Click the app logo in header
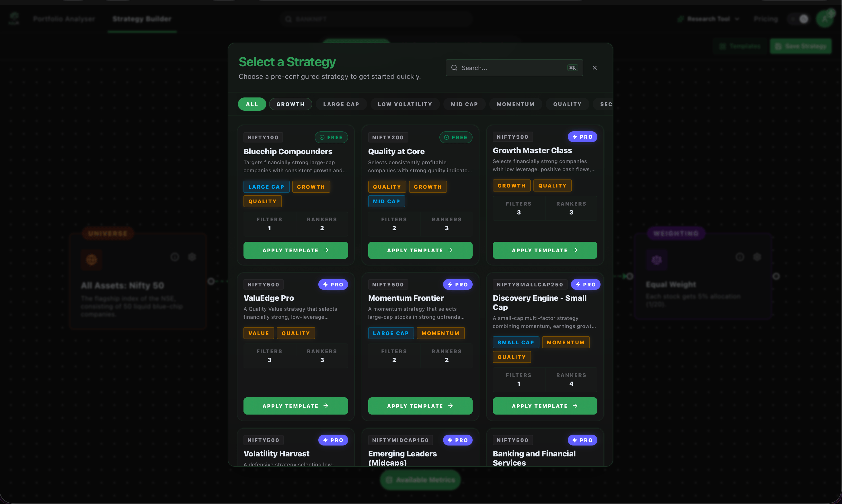Viewport: 842px width, 504px height. click(14, 18)
